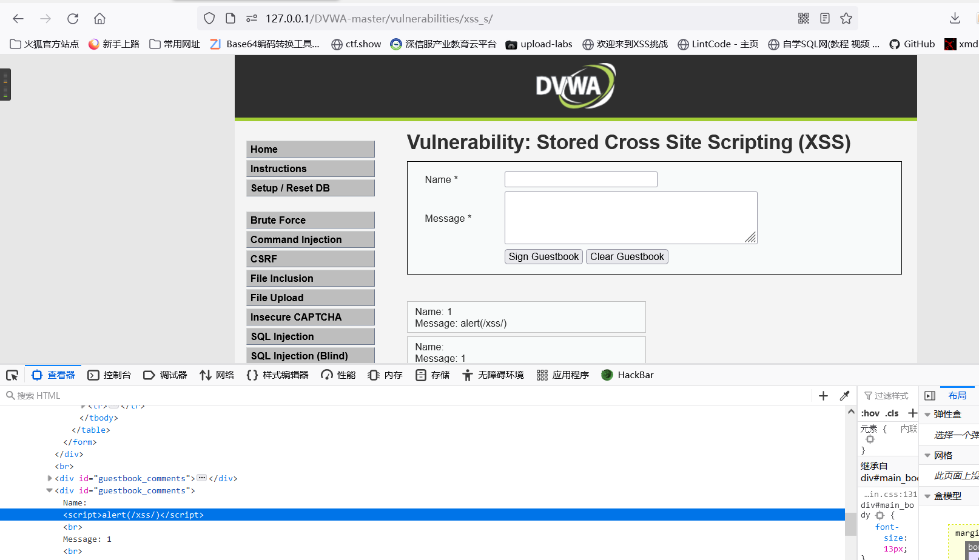Reload the page with the refresh icon

[x=72, y=18]
